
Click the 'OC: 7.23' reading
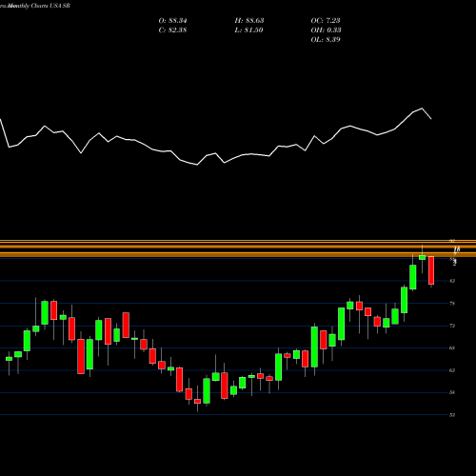(326, 21)
